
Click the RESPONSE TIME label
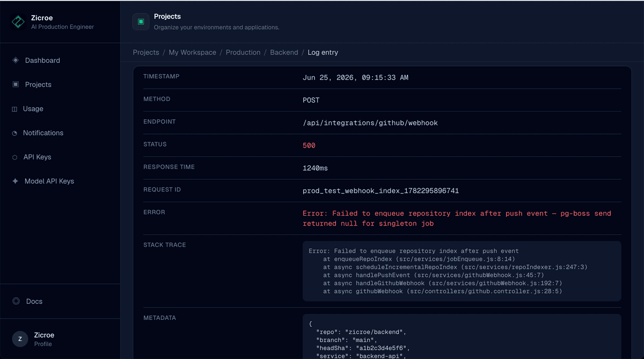coord(169,166)
